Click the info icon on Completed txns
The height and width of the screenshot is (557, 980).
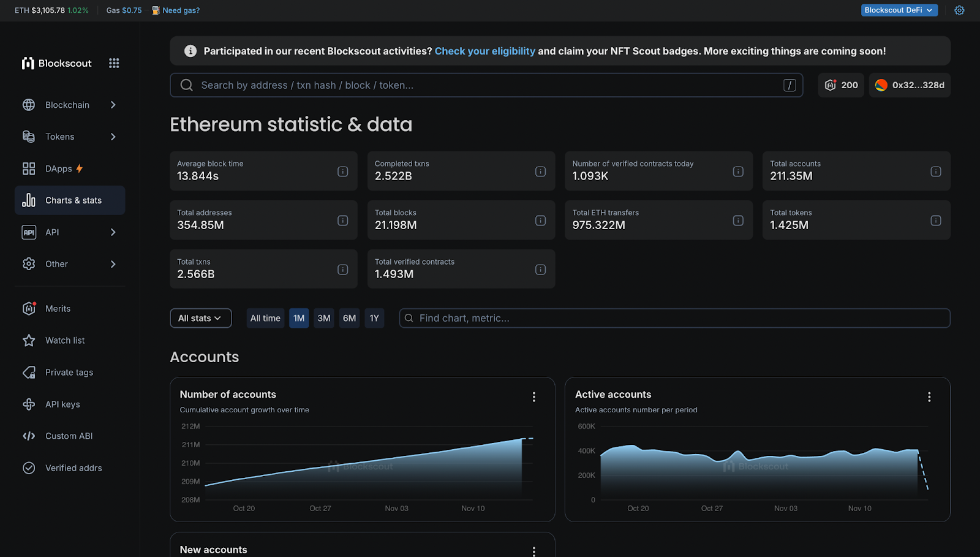540,172
